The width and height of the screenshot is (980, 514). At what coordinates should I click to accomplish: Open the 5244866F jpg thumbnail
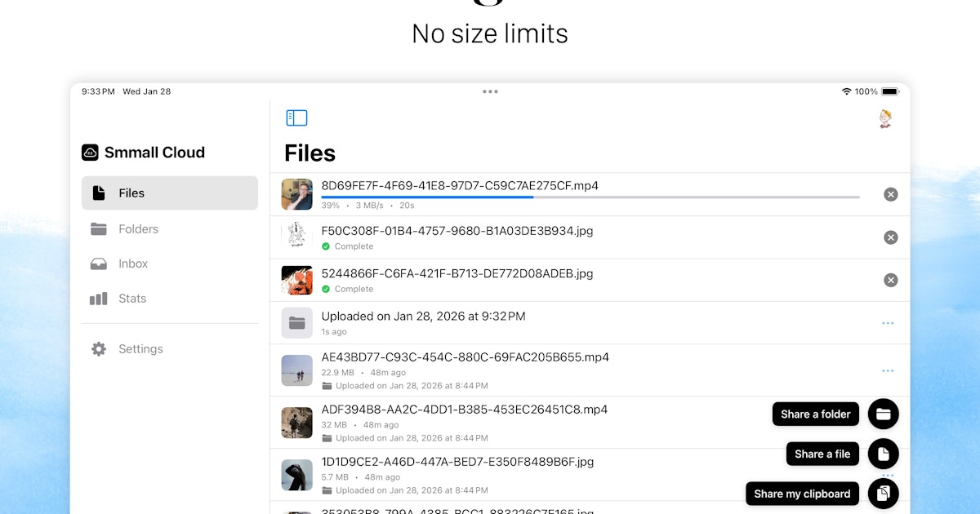[297, 280]
